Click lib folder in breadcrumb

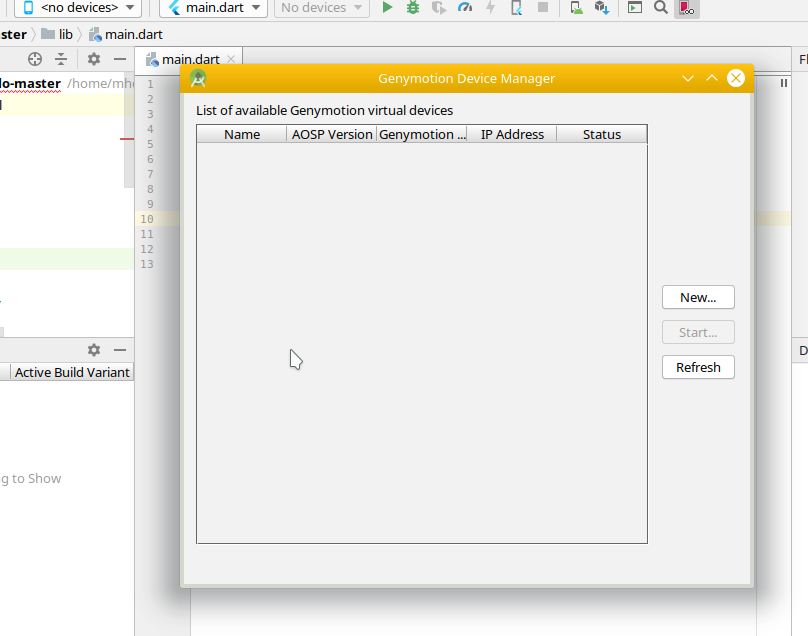(57, 35)
